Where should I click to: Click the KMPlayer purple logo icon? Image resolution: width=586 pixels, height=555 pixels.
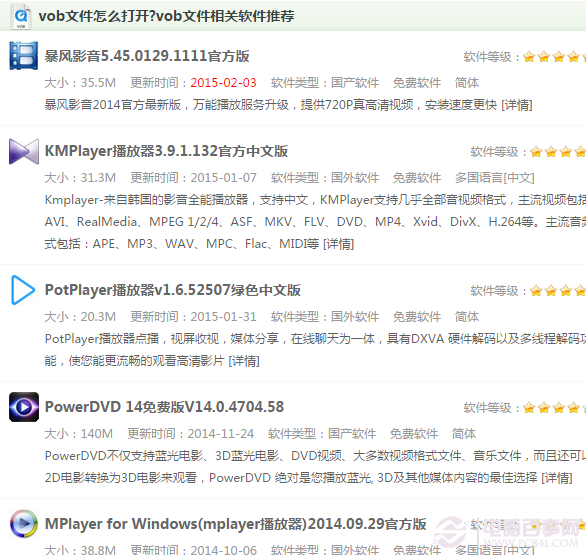click(24, 151)
